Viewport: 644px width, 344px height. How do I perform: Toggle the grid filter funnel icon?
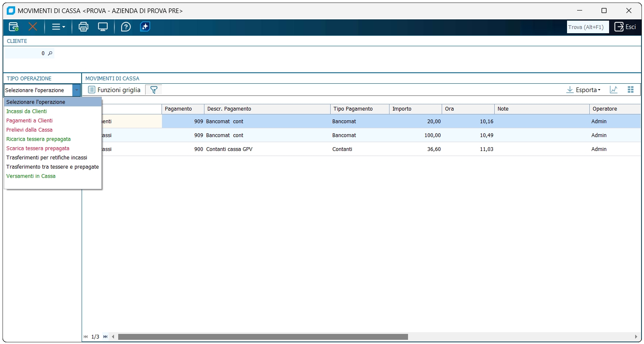154,90
